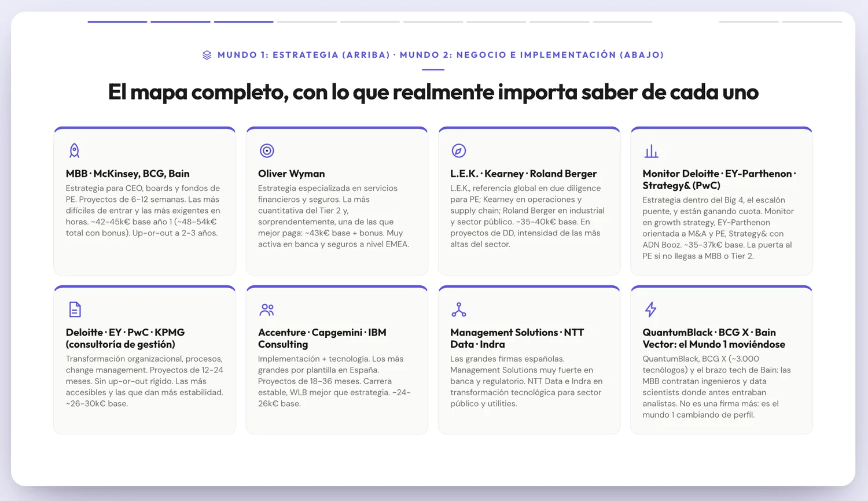Viewport: 868px width, 501px height.
Task: Advance to the fourth progress segment
Action: (x=307, y=22)
